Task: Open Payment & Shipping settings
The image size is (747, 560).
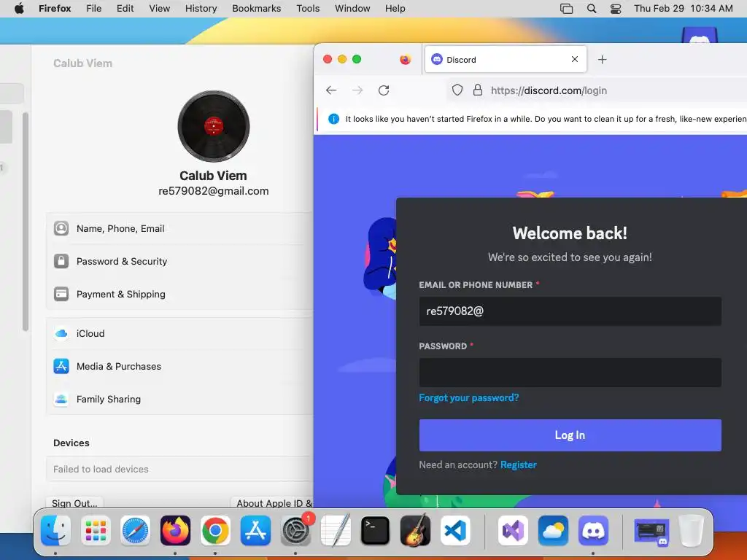Action: [179, 295]
